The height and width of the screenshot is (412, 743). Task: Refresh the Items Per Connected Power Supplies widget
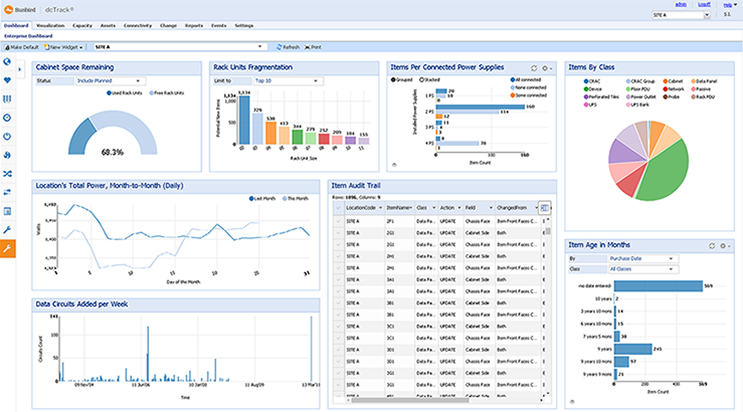(534, 68)
